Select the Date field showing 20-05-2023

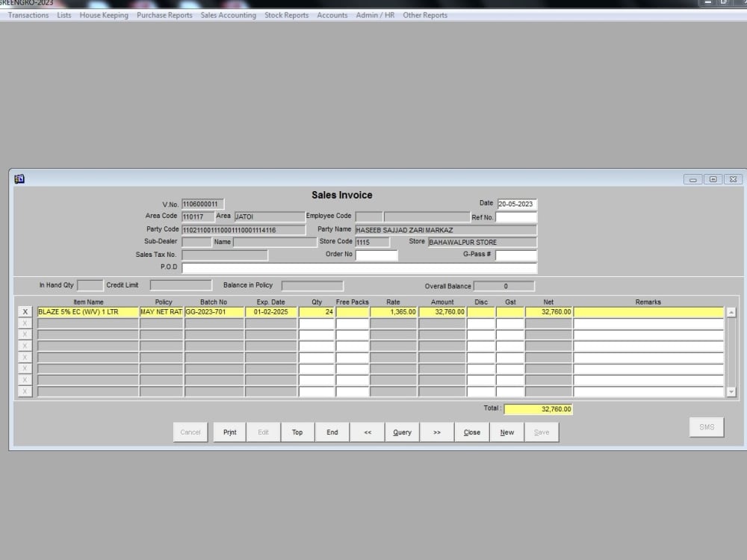click(517, 203)
